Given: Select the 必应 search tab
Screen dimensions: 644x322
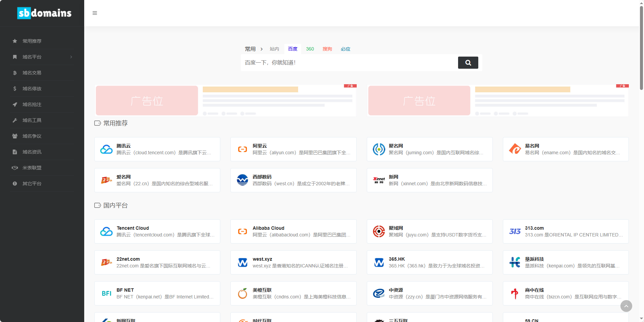Looking at the screenshot, I should pos(346,49).
